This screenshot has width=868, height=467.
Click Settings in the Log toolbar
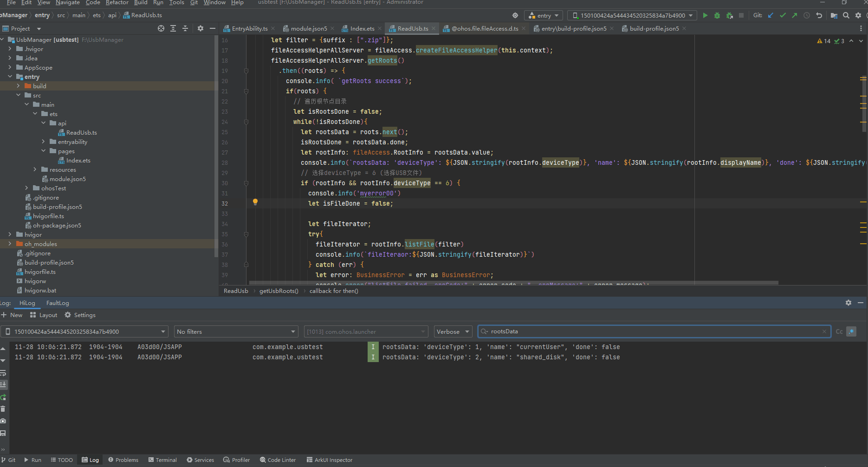pos(80,315)
